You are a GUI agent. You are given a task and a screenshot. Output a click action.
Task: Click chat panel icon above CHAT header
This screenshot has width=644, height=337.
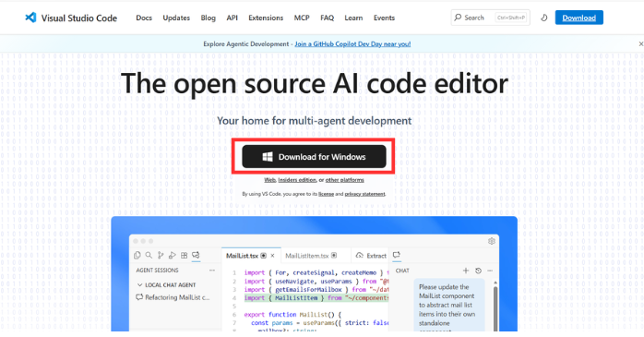pyautogui.click(x=397, y=255)
